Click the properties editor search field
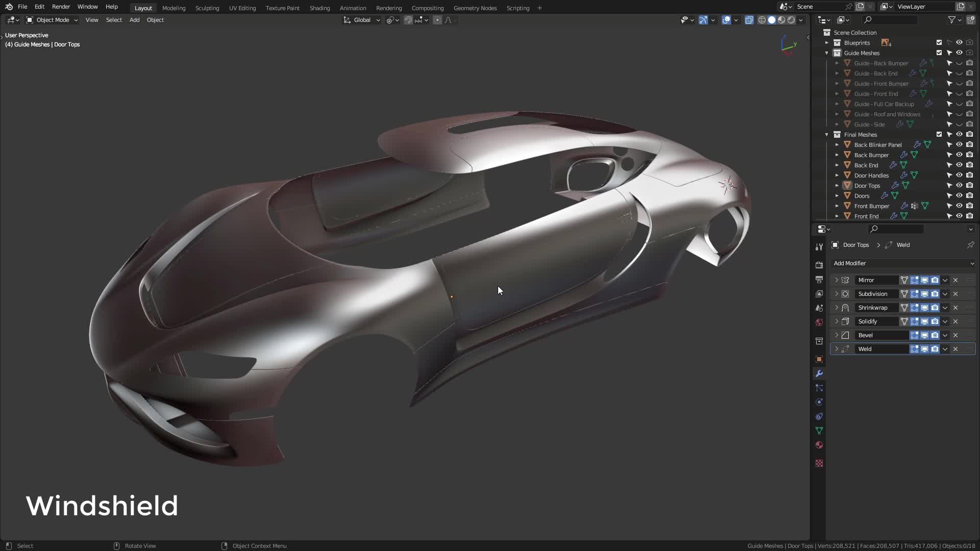980x551 pixels. pos(896,229)
